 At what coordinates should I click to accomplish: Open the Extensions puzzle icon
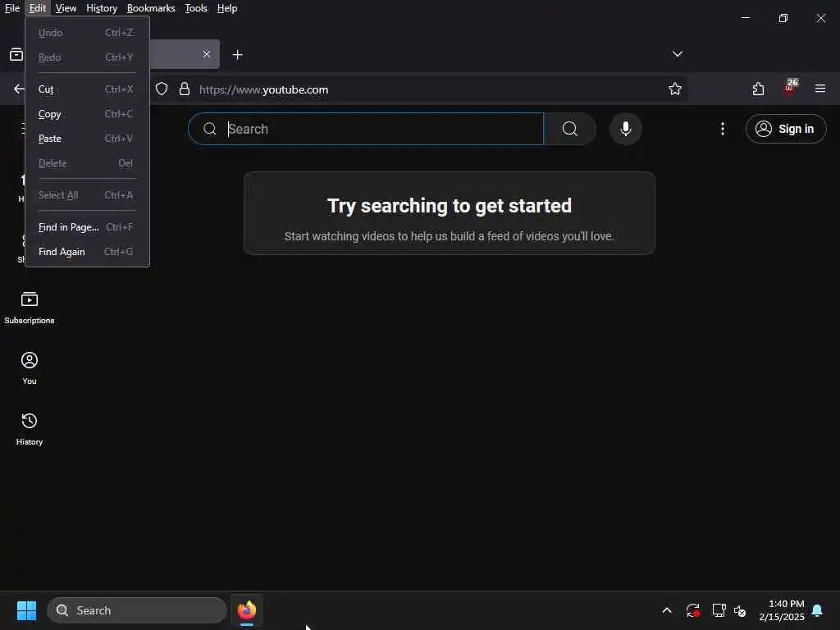pos(758,89)
